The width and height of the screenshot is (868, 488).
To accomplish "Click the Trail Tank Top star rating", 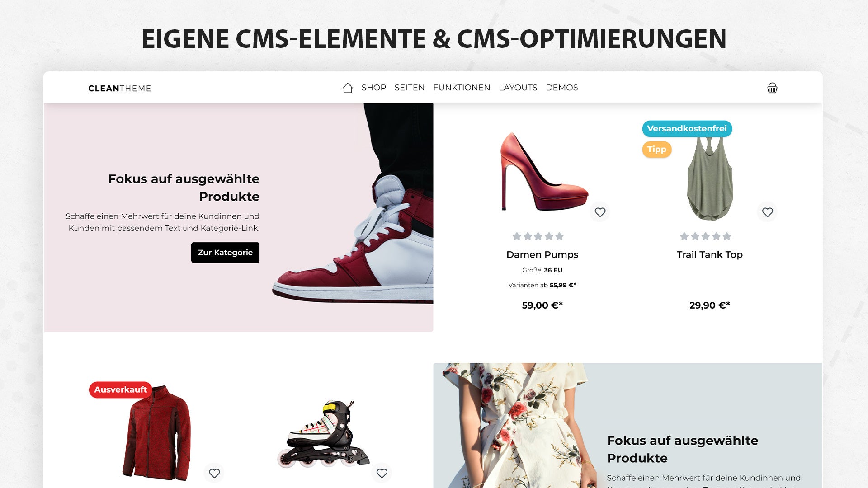I will 705,236.
